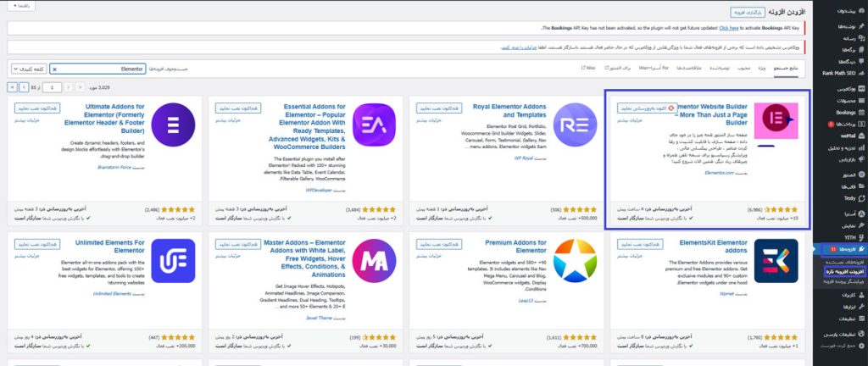Screen dimensions: 868x366
Task: Click the Testy sidebar icon
Action: click(862, 198)
